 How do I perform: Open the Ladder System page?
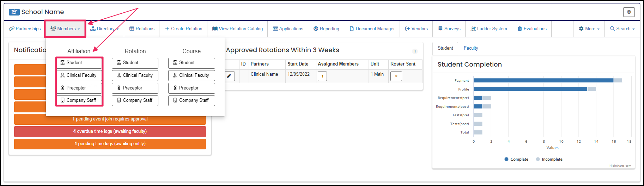[x=489, y=29]
